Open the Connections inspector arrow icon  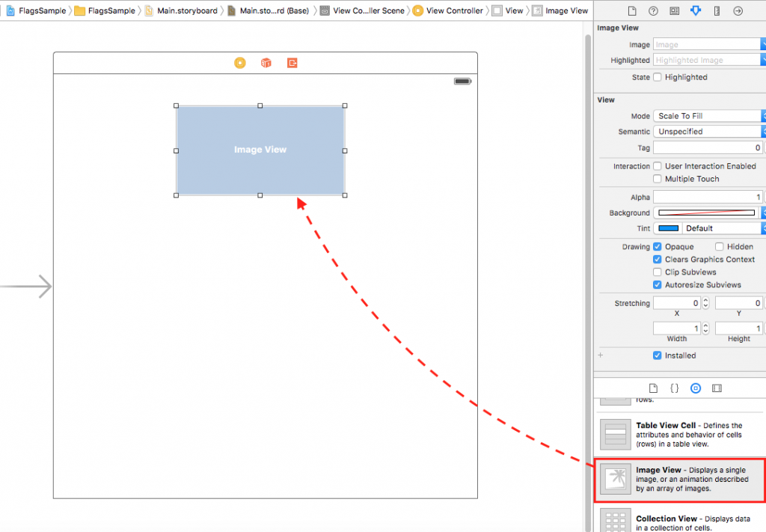(x=738, y=11)
